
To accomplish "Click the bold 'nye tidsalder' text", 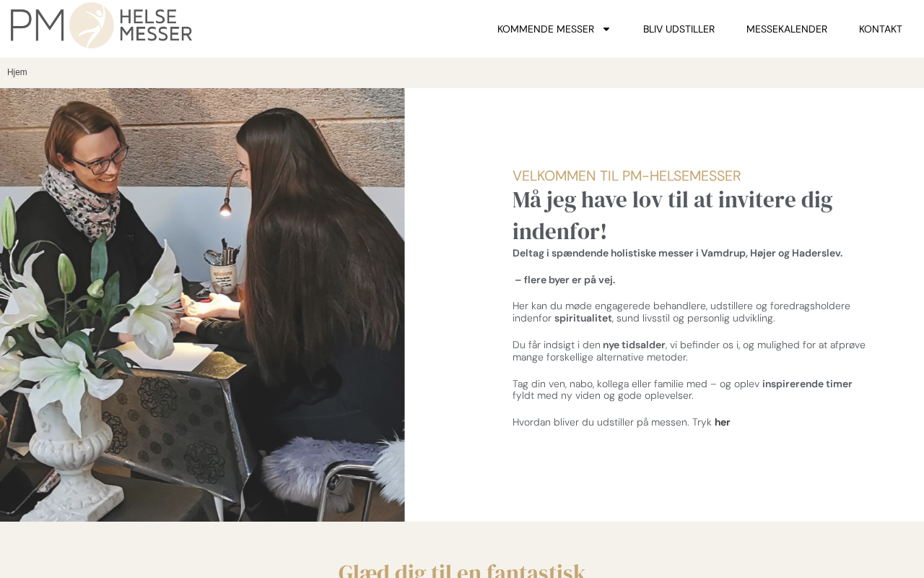I will (634, 345).
